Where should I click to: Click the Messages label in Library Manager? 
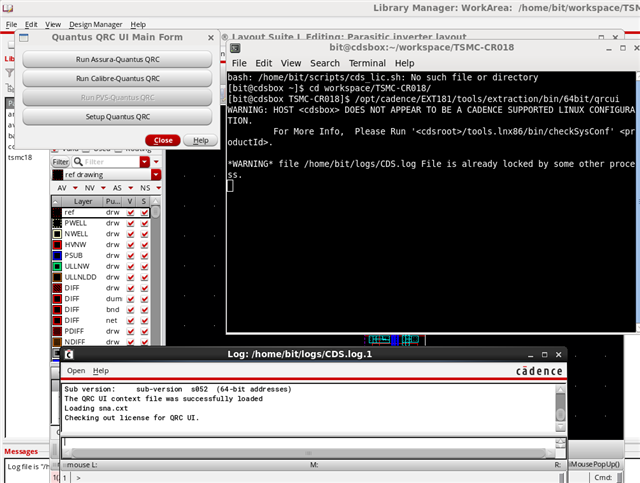click(x=21, y=452)
